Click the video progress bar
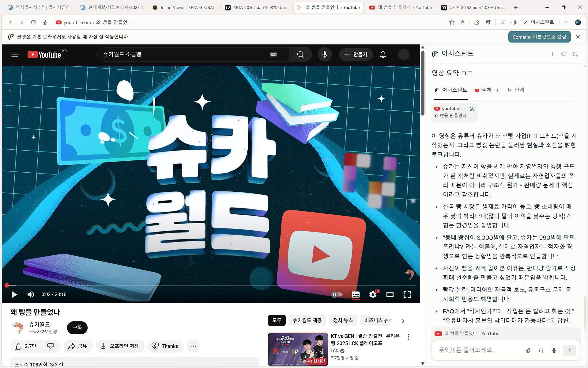Screen dimensions: 588x368 click(x=211, y=285)
